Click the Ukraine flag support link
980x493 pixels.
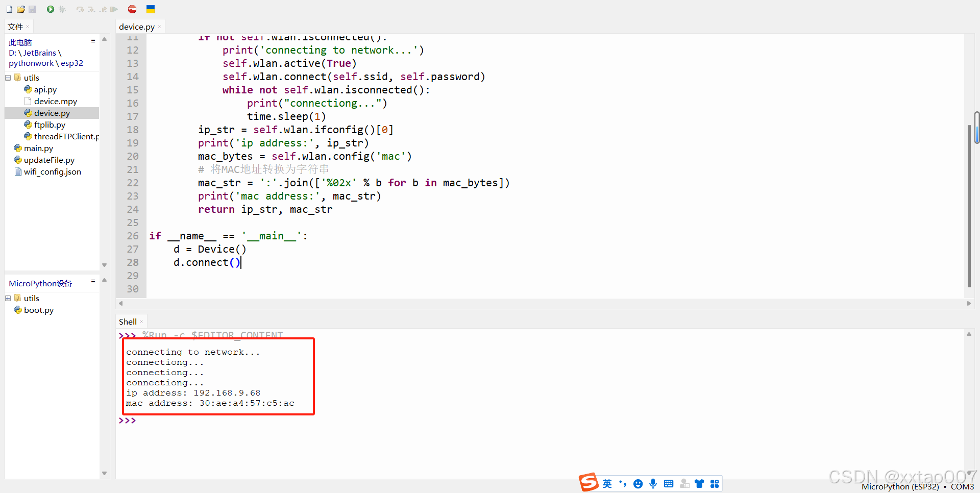[150, 9]
